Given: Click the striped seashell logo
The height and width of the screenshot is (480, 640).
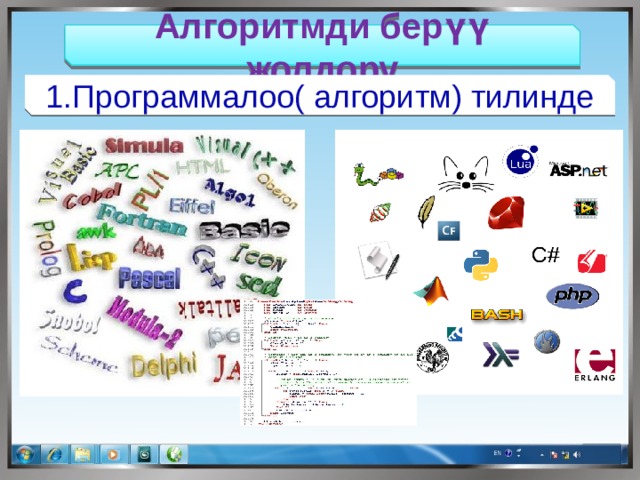Looking at the screenshot, I should click(x=380, y=213).
